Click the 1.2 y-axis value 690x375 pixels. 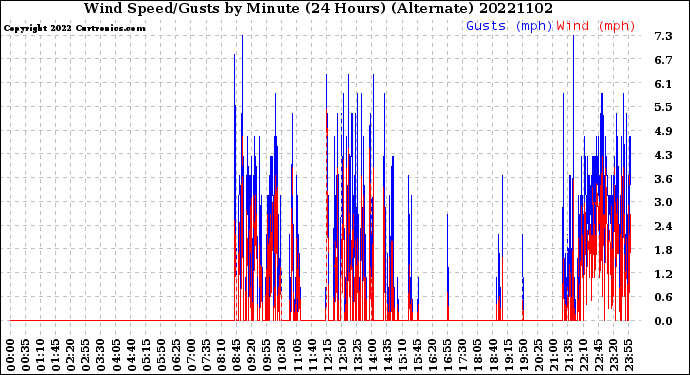[664, 273]
